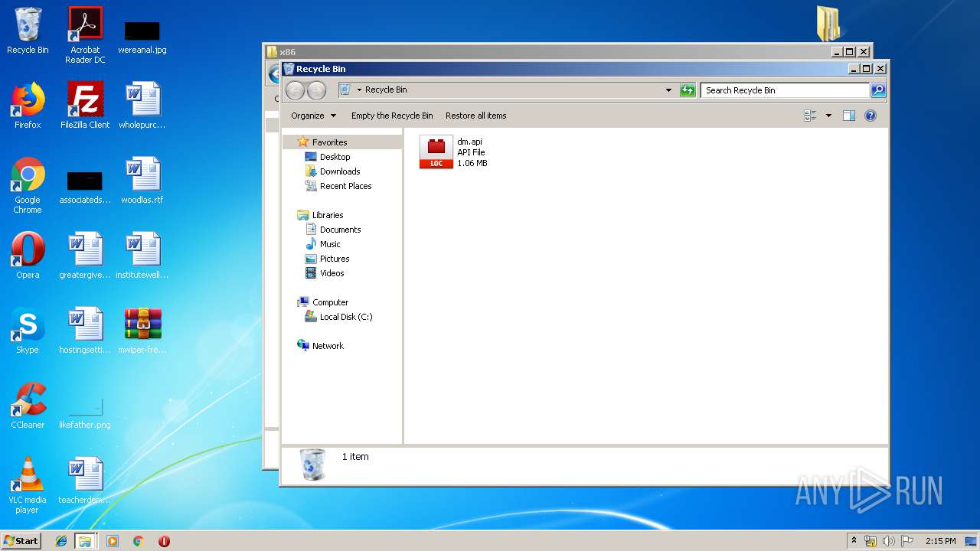Select the teacherdem Word document
Viewport: 980px width, 551px height.
[x=85, y=481]
